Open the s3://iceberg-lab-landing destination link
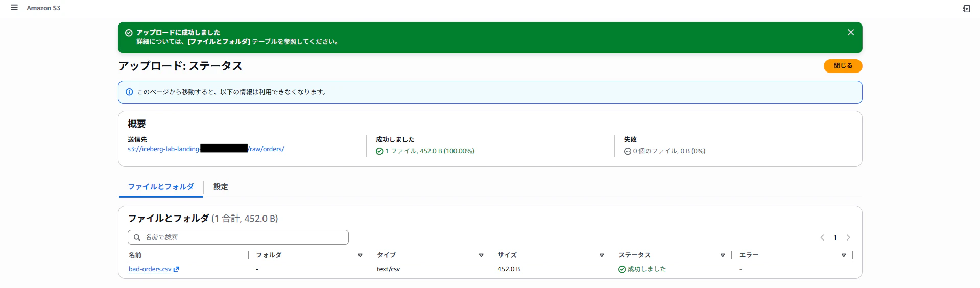 206,149
